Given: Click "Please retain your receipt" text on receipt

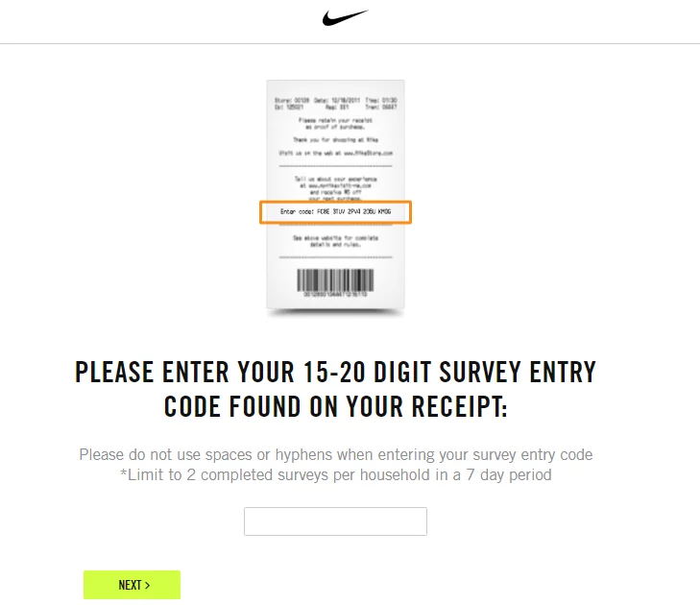Looking at the screenshot, I should tap(335, 123).
